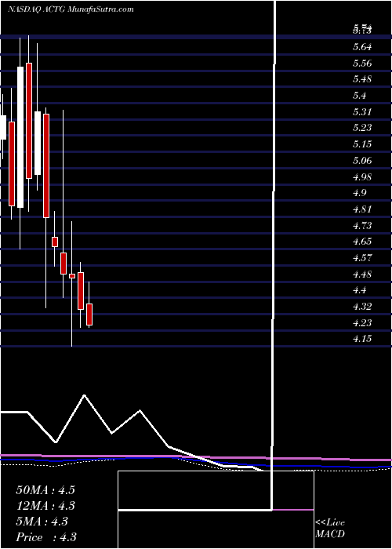The image size is (392, 549).
Task: Click the 5.31 price axis label
Action: pos(362,112)
